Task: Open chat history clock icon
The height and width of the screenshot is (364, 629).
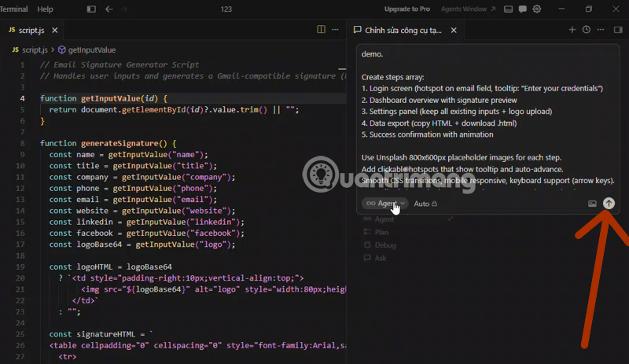Action: pyautogui.click(x=586, y=30)
